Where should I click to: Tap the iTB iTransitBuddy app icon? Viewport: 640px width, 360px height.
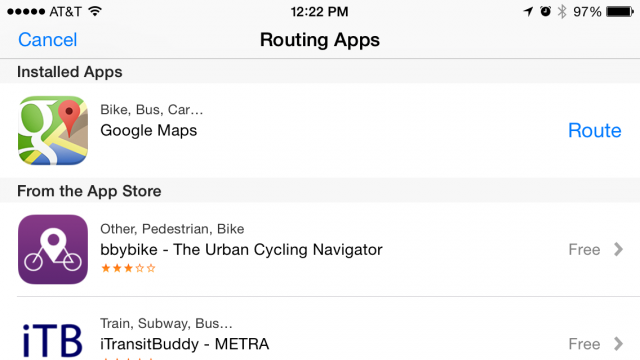tap(53, 340)
